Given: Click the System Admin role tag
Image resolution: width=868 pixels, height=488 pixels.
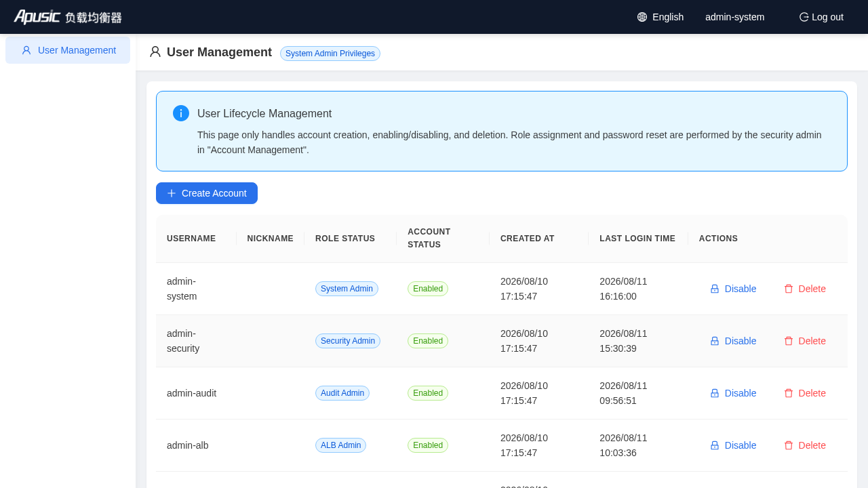Looking at the screenshot, I should point(347,289).
